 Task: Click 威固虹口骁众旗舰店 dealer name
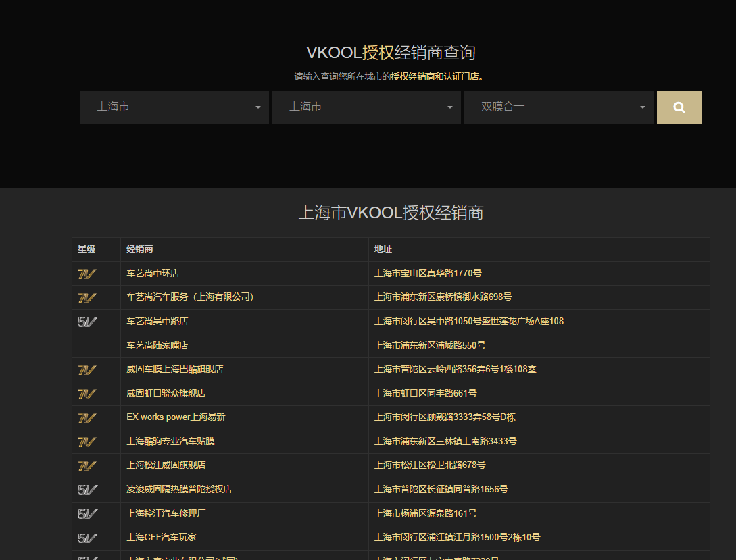pyautogui.click(x=166, y=393)
